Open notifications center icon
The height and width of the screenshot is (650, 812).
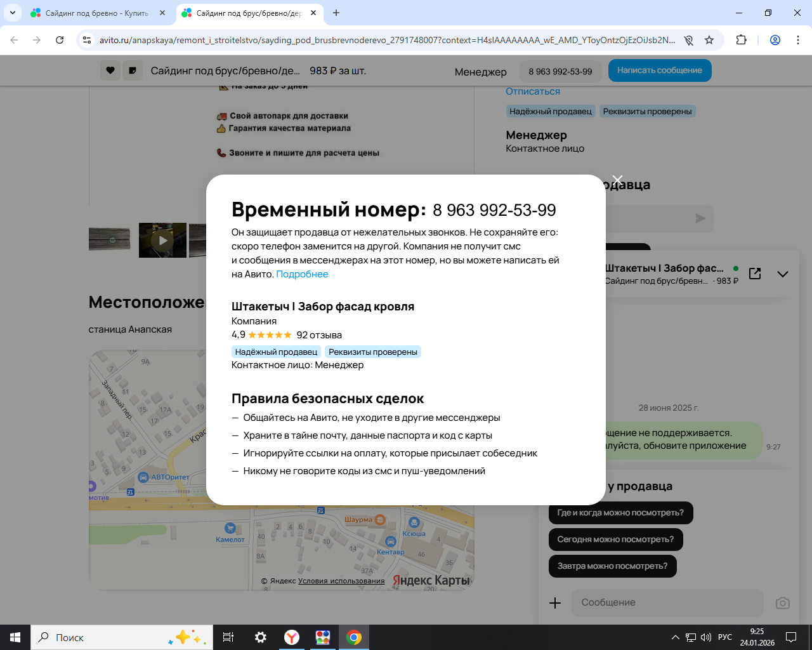click(x=791, y=637)
